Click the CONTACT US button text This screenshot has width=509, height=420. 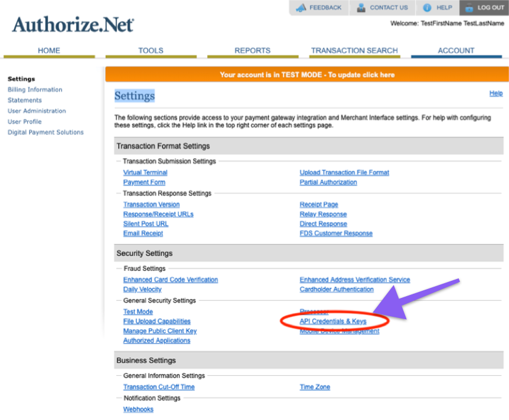[x=389, y=8]
